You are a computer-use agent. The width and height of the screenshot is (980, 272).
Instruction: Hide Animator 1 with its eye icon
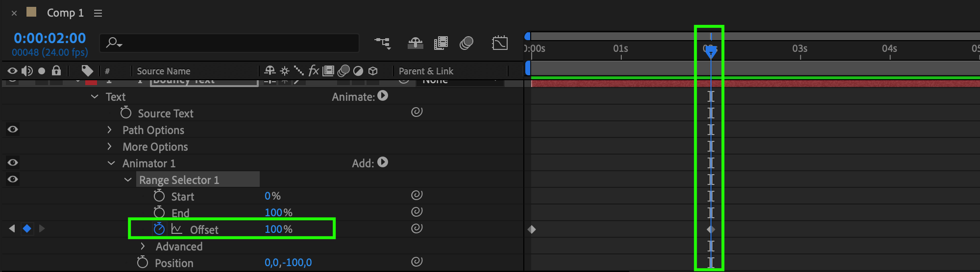click(13, 162)
